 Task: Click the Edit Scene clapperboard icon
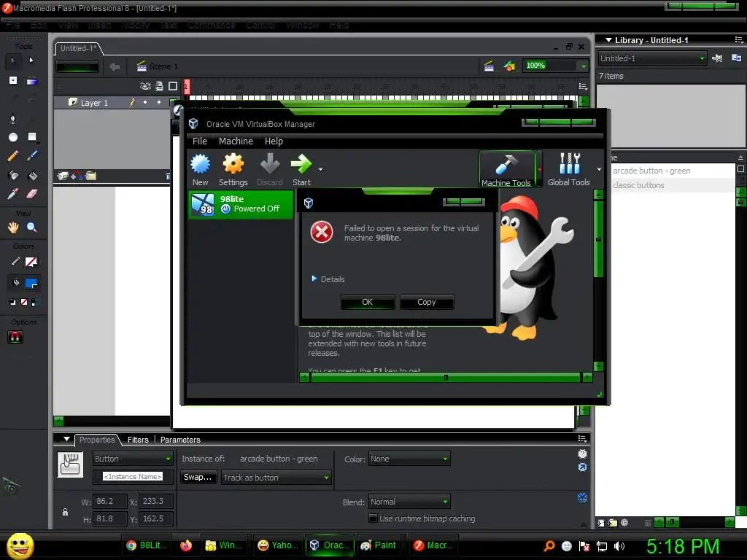click(x=489, y=66)
